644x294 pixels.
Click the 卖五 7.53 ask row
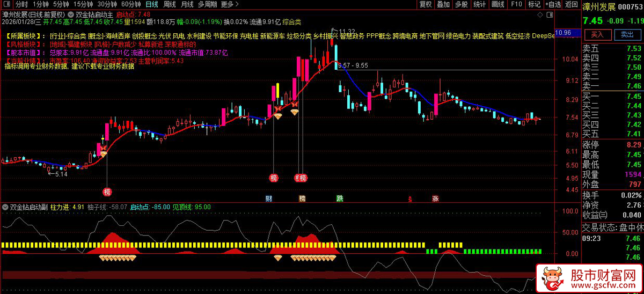pyautogui.click(x=612, y=48)
